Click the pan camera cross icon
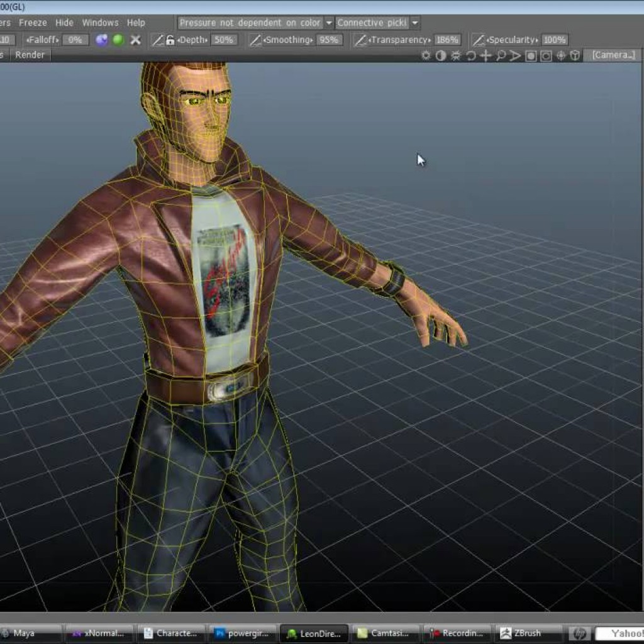Image resolution: width=644 pixels, height=644 pixels. click(x=486, y=55)
